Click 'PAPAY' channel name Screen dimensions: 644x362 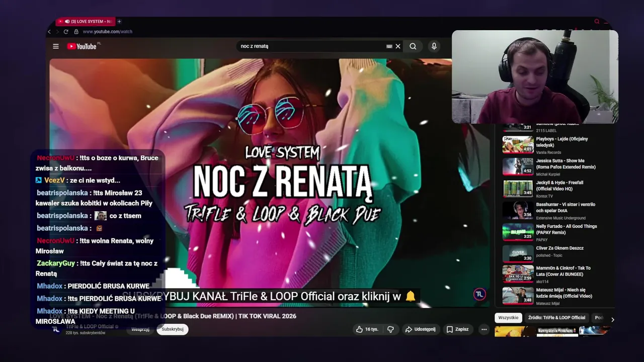pyautogui.click(x=542, y=240)
